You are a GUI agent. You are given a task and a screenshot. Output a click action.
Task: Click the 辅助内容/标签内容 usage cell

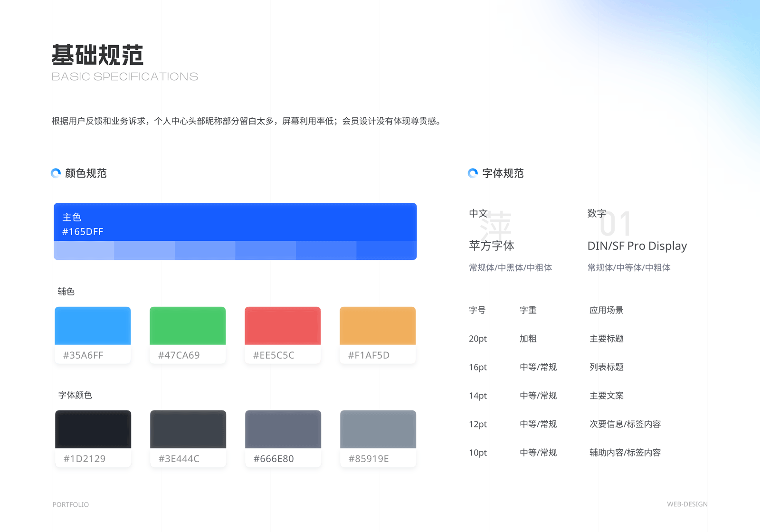click(x=625, y=453)
